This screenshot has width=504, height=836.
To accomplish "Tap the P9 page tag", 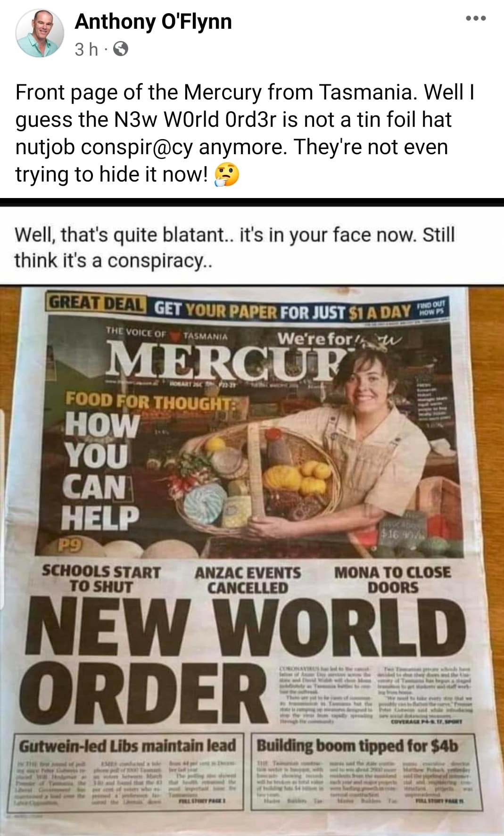I will pos(71,546).
